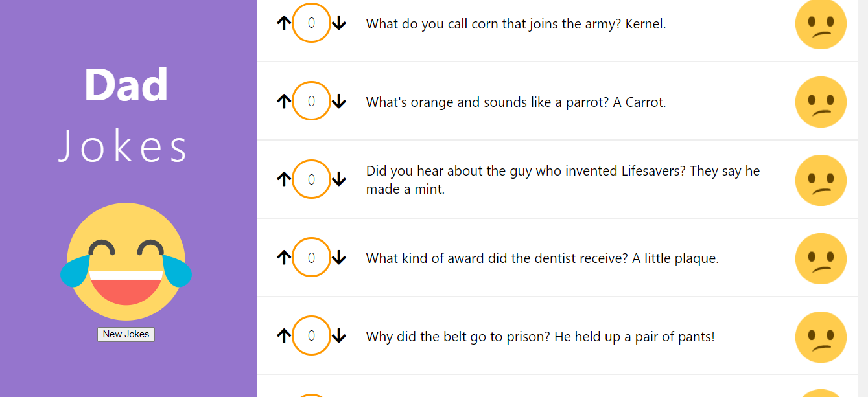Image resolution: width=868 pixels, height=397 pixels.
Task: Click the confused emoji beside dentist joke
Action: point(821,258)
